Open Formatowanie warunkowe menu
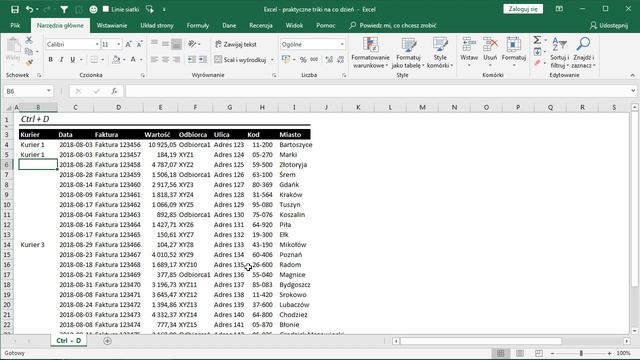The width and height of the screenshot is (640, 360). 371,53
